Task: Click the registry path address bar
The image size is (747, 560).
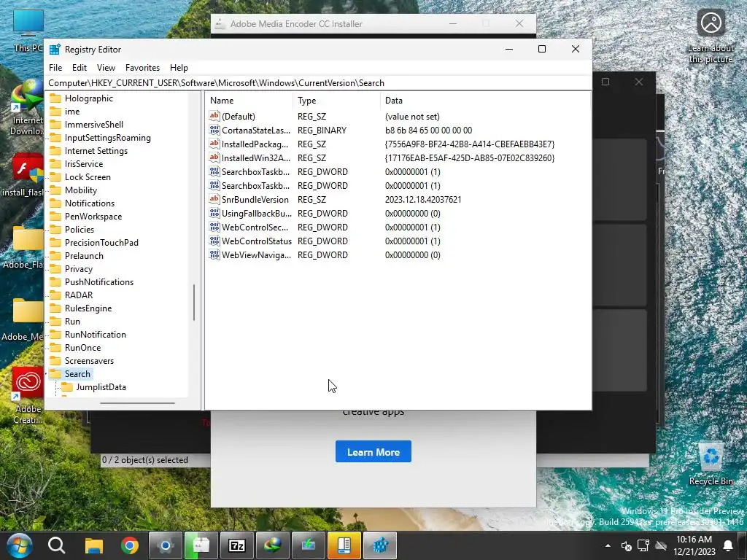Action: [x=320, y=83]
